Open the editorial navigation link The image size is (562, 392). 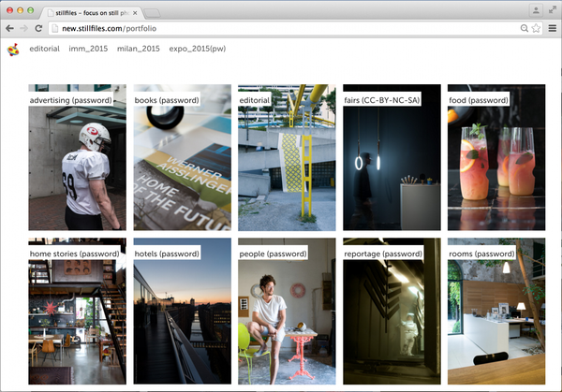[44, 49]
